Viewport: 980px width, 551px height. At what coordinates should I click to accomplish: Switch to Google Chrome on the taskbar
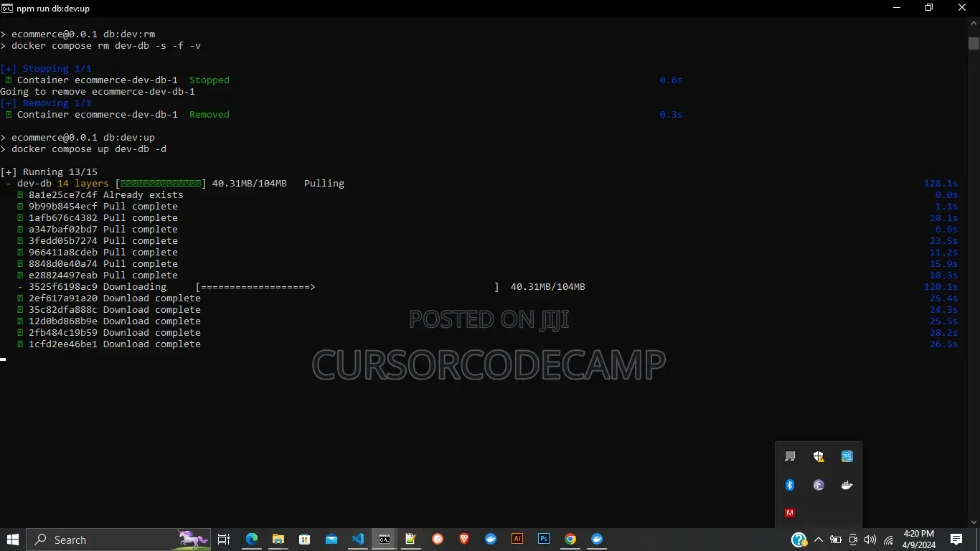point(570,540)
